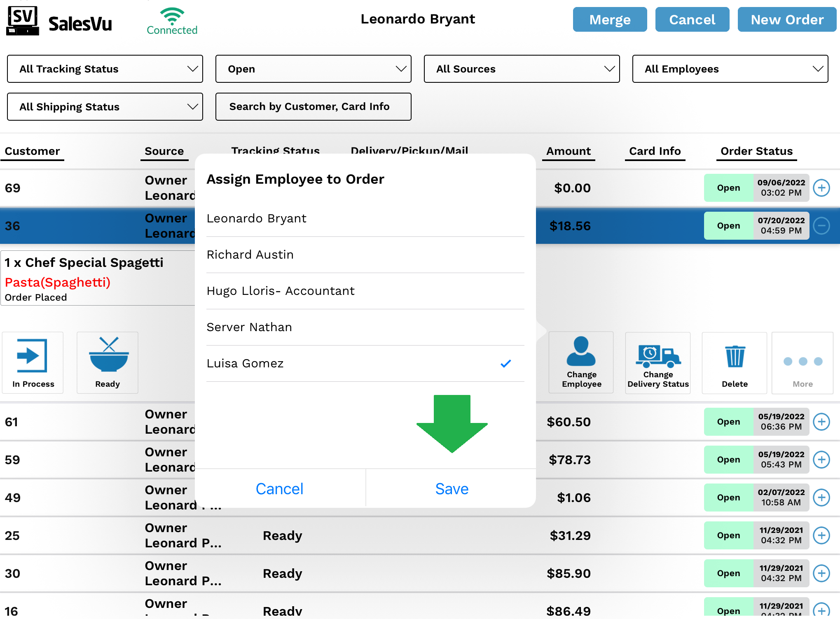The image size is (840, 619).
Task: Click the Search by Customer field
Action: [313, 107]
